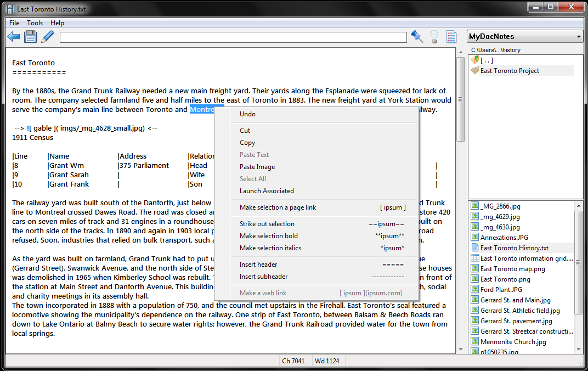Click the '375 Parliament' table cell
The height and width of the screenshot is (371, 588).
[144, 166]
